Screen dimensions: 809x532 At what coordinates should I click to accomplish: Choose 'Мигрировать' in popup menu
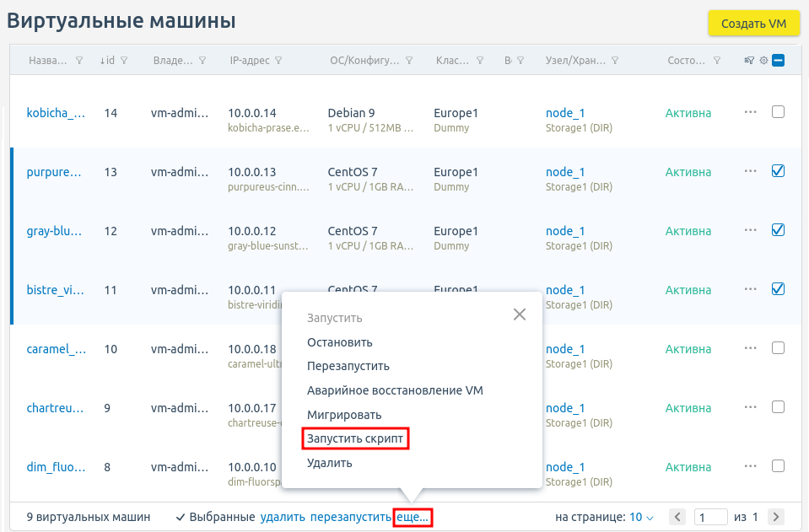[x=344, y=415]
